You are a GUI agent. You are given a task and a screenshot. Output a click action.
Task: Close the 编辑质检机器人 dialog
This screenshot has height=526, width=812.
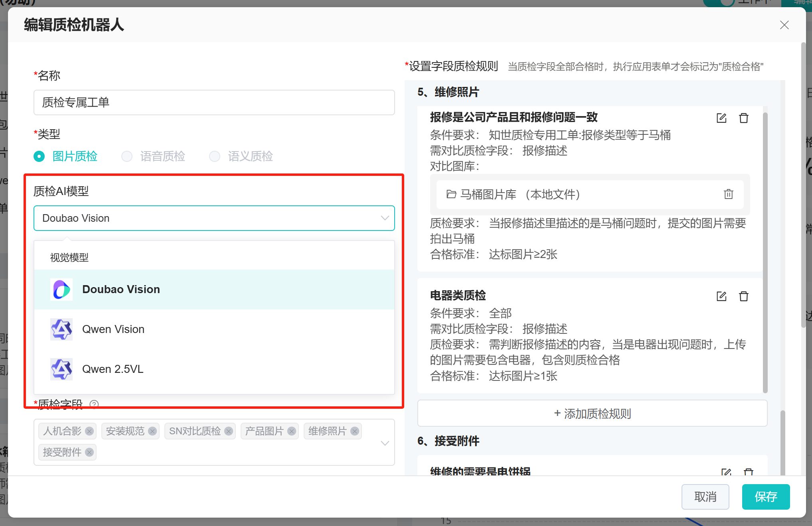[x=784, y=25]
